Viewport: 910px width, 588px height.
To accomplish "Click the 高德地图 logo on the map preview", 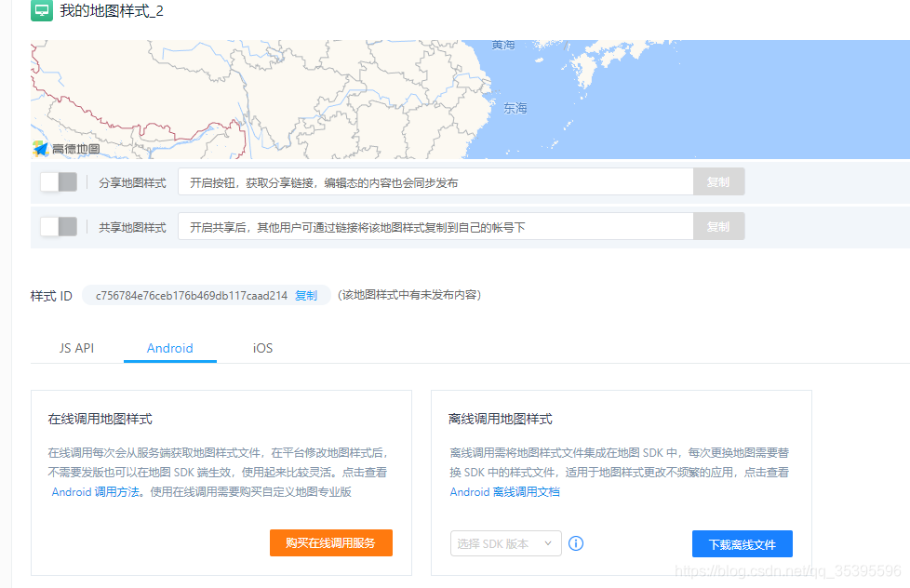I will click(x=66, y=149).
